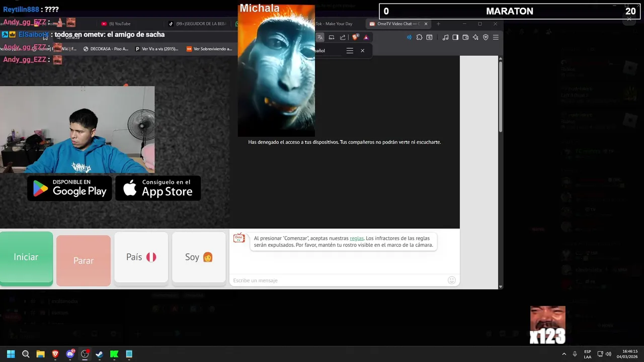Click the share page icon
The width and height of the screenshot is (644, 362).
(x=343, y=37)
